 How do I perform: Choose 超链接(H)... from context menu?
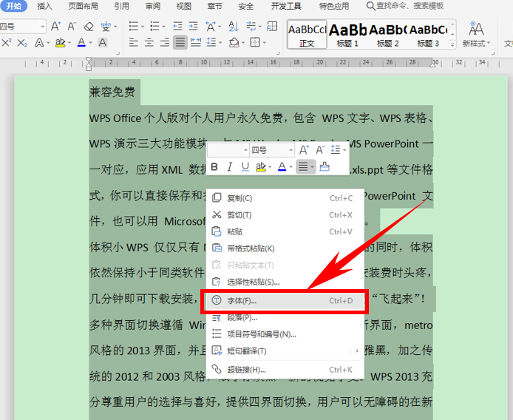[x=285, y=370]
